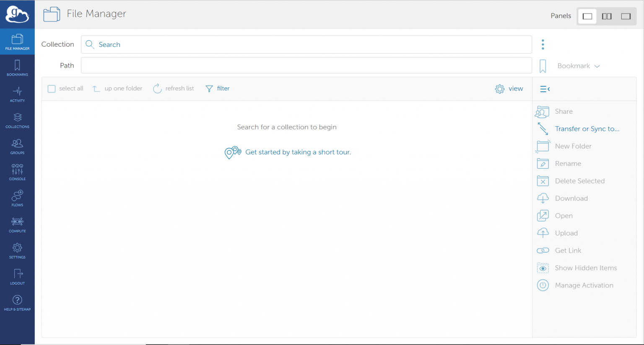The width and height of the screenshot is (644, 345).
Task: Expand the Bookmark dropdown
Action: point(579,66)
